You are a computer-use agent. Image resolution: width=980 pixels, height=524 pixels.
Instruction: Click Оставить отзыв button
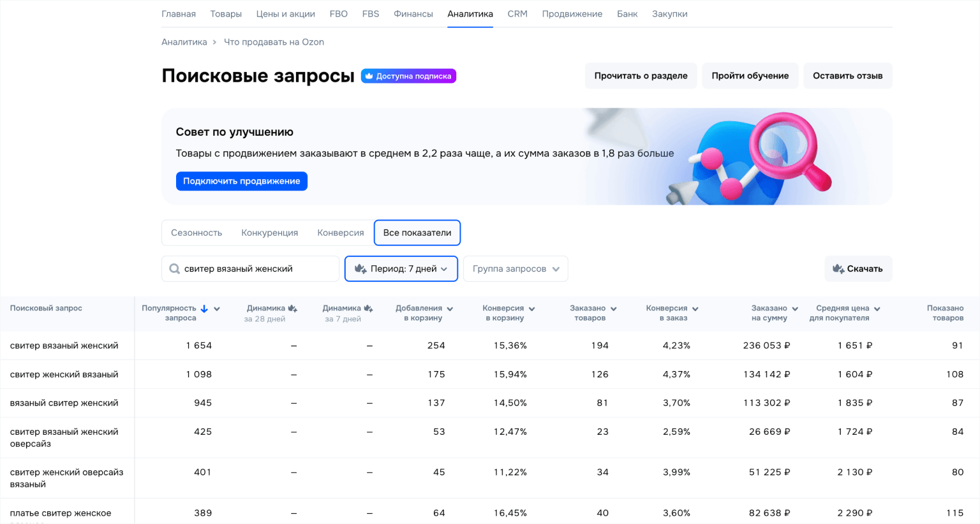click(848, 76)
